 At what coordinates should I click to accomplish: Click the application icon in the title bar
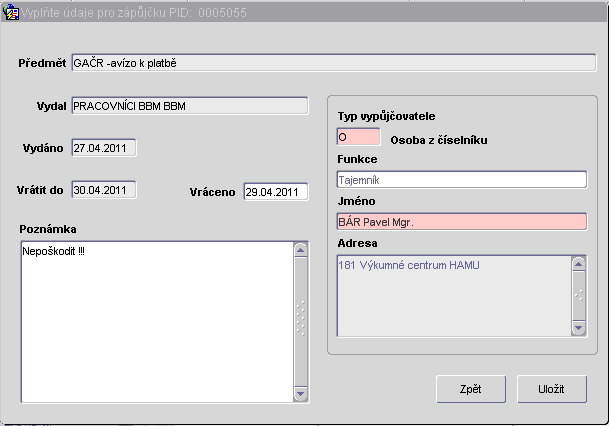(x=10, y=12)
